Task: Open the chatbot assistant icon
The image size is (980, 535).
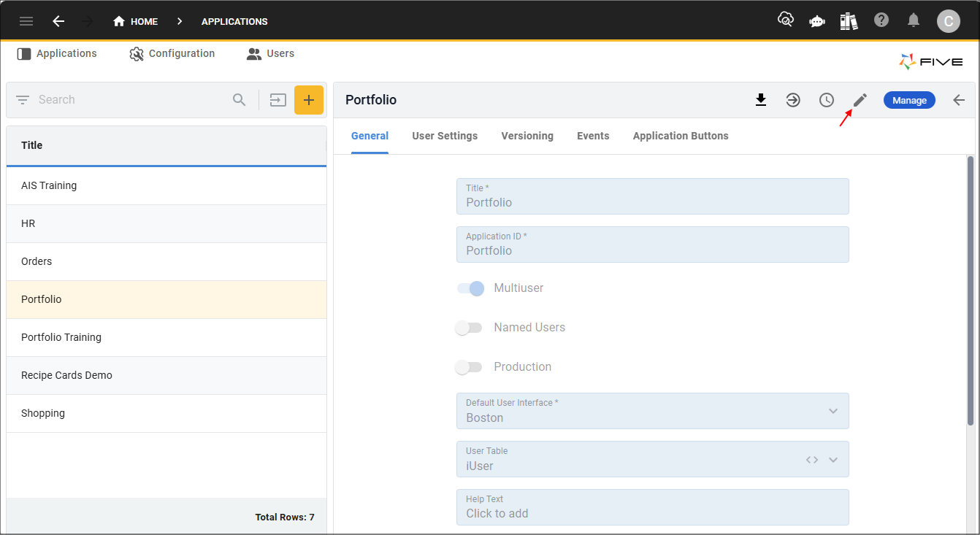Action: pyautogui.click(x=817, y=21)
